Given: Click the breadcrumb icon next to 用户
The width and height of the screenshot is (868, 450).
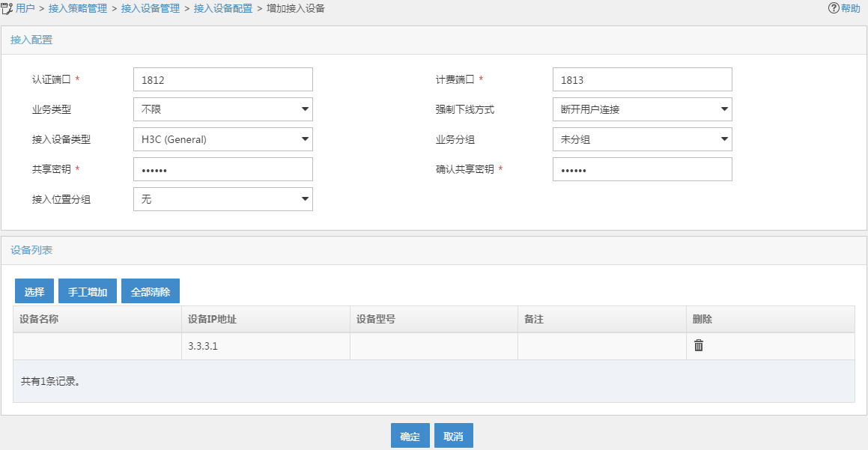Looking at the screenshot, I should pyautogui.click(x=7, y=8).
